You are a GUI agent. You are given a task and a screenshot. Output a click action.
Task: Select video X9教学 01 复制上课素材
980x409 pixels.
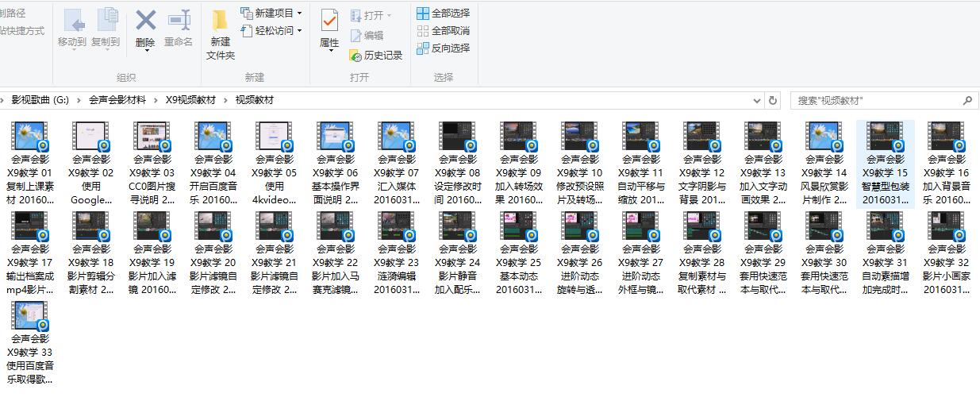(x=30, y=164)
